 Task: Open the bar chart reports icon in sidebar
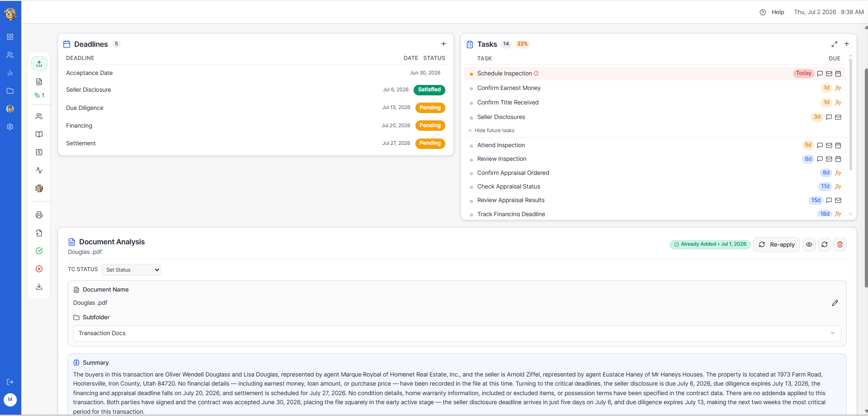click(x=10, y=73)
